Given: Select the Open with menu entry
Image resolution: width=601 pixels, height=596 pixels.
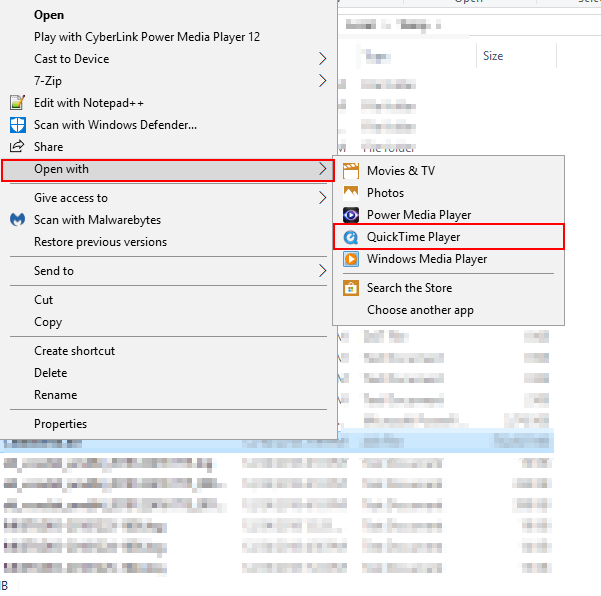Looking at the screenshot, I should tap(169, 170).
